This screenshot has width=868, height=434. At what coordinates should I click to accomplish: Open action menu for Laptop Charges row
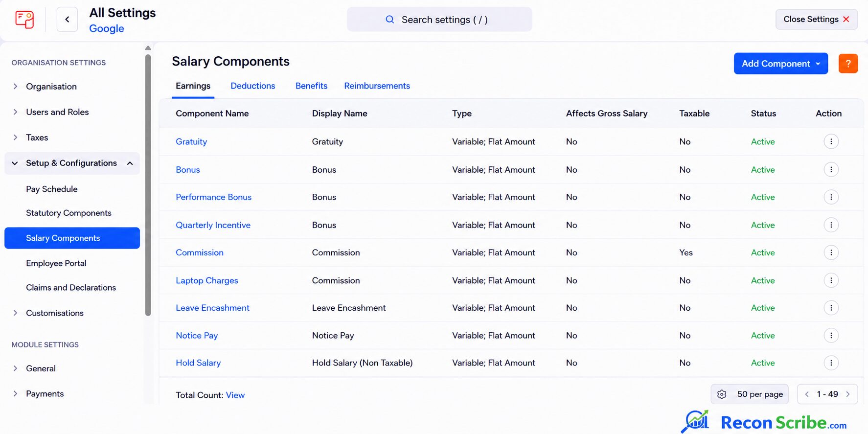click(x=831, y=280)
